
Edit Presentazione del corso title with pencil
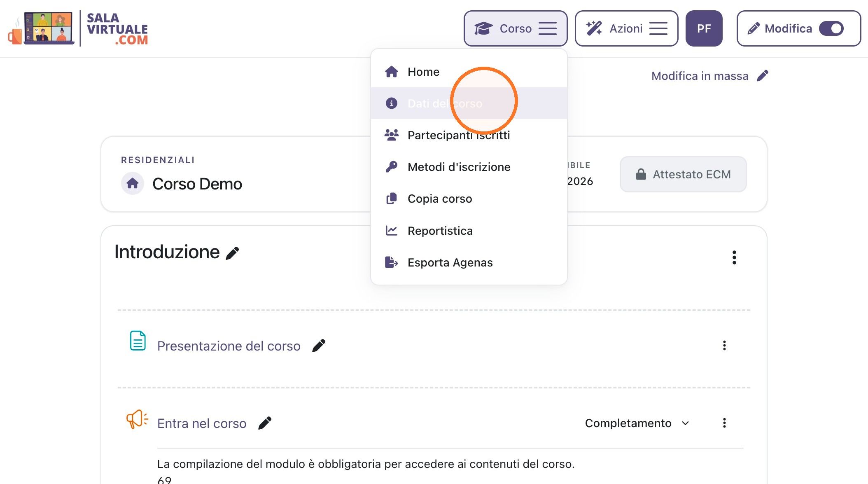[x=319, y=346]
